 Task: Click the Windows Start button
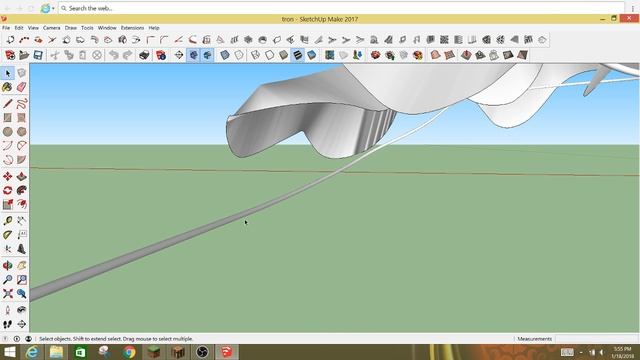[x=9, y=352]
